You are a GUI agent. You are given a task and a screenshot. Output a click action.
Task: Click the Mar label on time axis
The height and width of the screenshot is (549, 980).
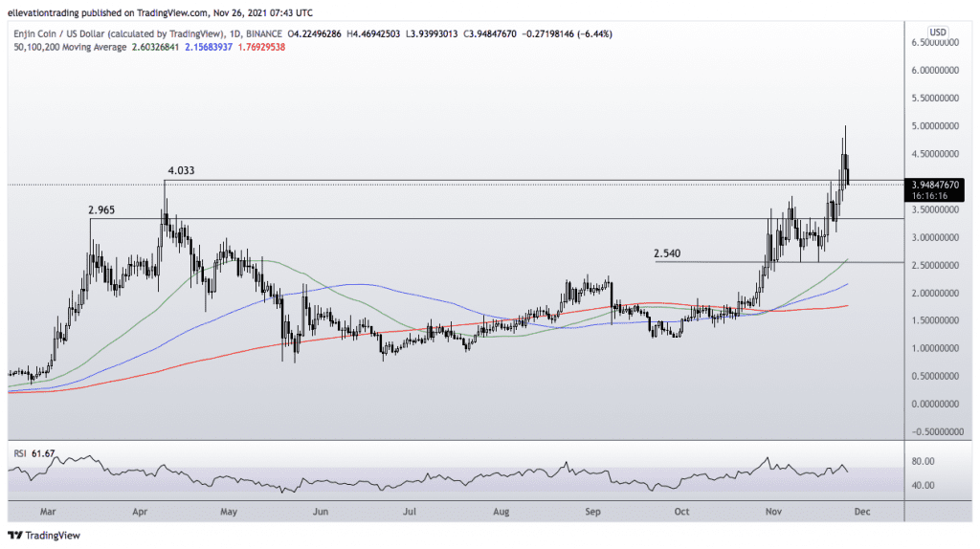pyautogui.click(x=48, y=512)
